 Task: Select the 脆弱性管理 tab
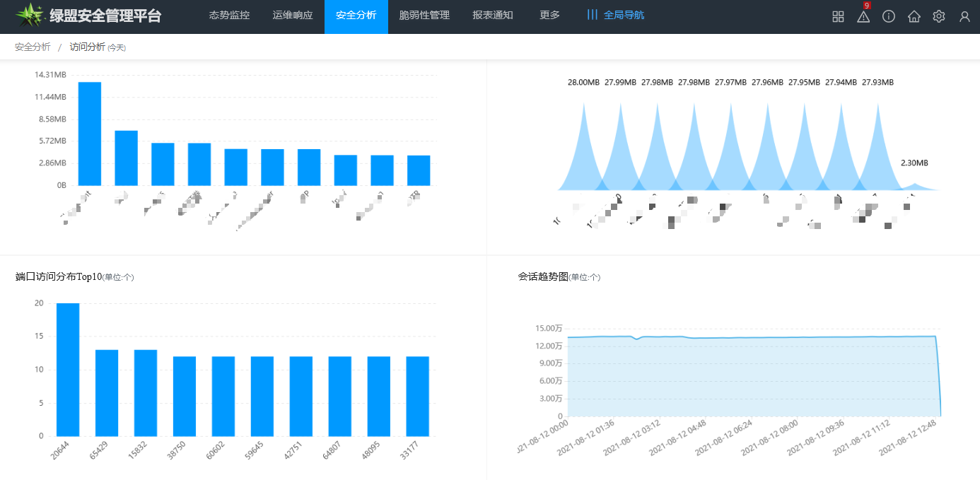click(x=424, y=15)
